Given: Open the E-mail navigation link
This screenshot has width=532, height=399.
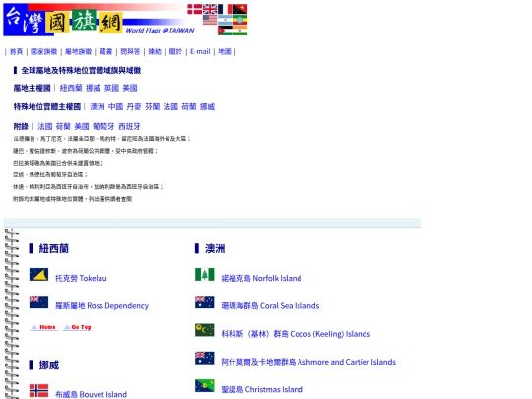Looking at the screenshot, I should (200, 51).
